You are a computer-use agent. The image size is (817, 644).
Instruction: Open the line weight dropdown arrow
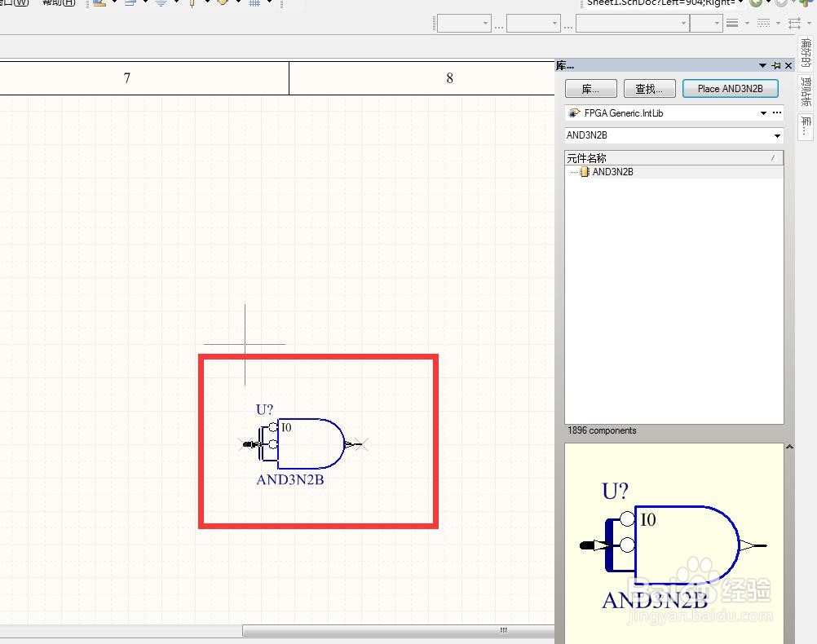tap(747, 24)
